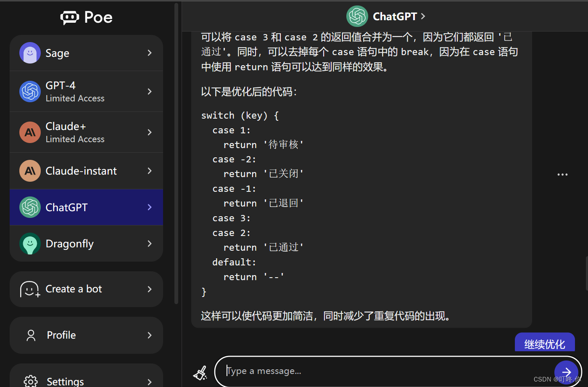
Task: Click the ChatGPT avatar in sidebar
Action: (30, 207)
